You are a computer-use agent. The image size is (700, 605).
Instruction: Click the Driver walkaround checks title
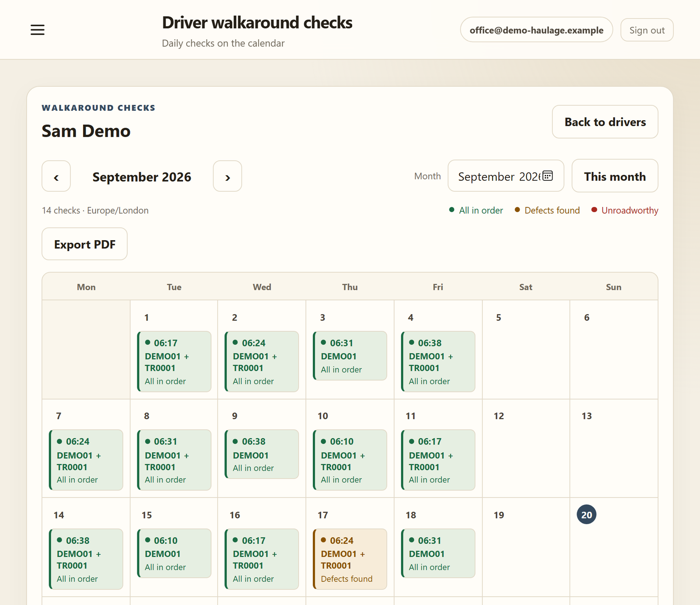coord(257,23)
